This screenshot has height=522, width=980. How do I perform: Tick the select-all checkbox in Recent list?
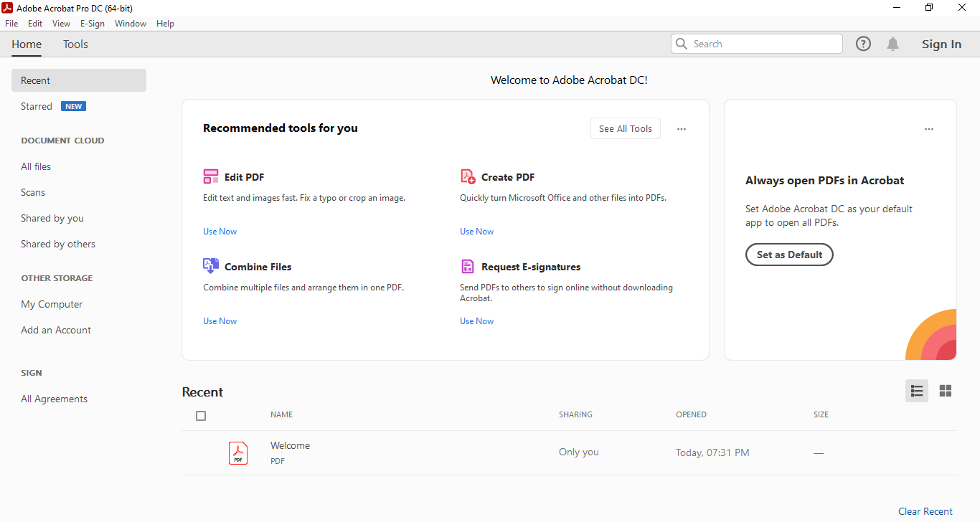(x=201, y=416)
